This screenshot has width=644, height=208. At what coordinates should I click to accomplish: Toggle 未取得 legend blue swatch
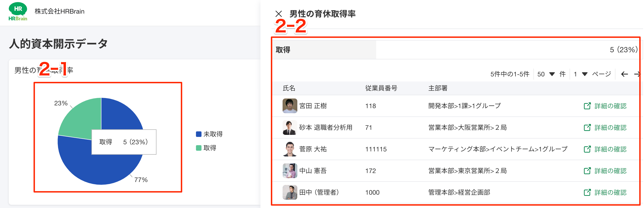tap(199, 134)
